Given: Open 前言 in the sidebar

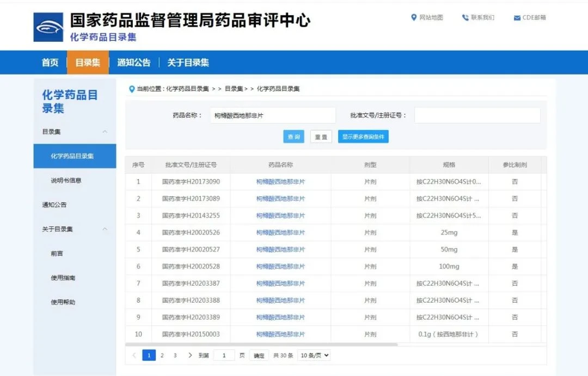Looking at the screenshot, I should (x=57, y=254).
